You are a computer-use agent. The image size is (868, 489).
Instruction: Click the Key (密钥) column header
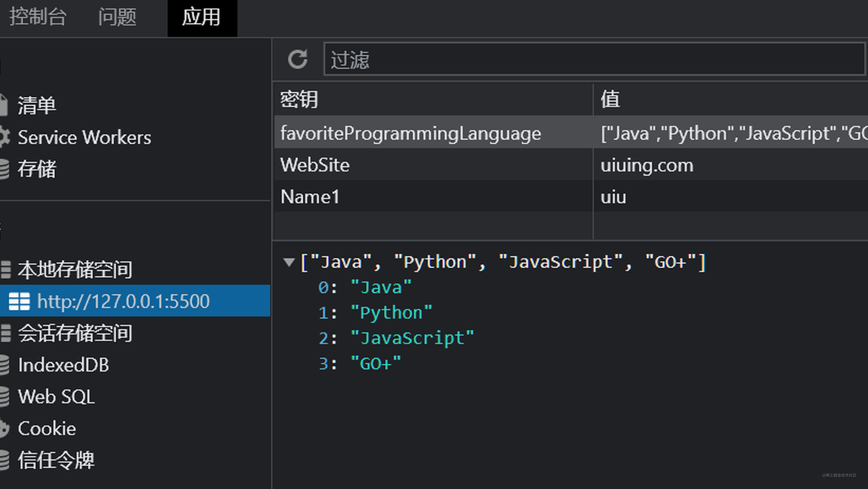pyautogui.click(x=298, y=100)
